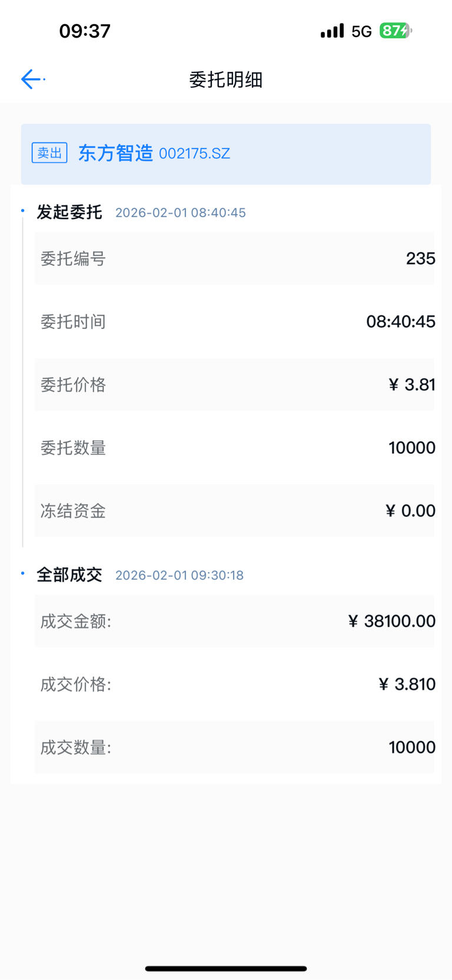The height and width of the screenshot is (980, 452).
Task: Tap the 成交金额 row showing ¥ 38100.00
Action: click(234, 621)
